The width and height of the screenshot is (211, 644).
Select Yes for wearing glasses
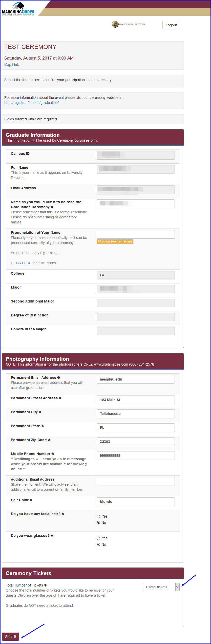point(98,538)
